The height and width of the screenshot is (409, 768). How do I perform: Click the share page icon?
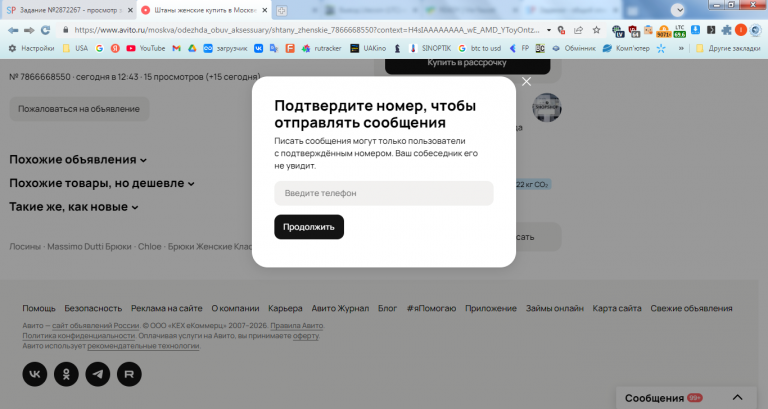pos(578,30)
